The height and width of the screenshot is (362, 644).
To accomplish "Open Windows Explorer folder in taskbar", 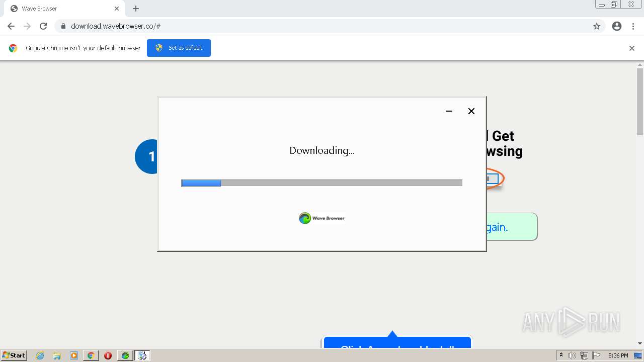I will coord(57,355).
